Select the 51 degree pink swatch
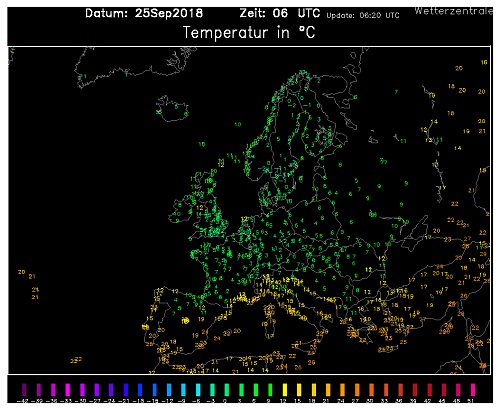This screenshot has height=410, width=500. pos(473,390)
